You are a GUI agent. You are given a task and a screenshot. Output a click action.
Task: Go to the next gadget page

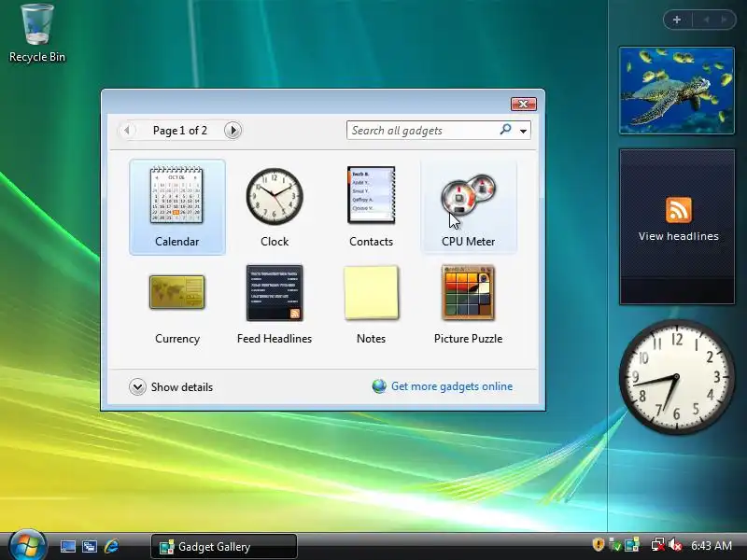click(233, 130)
